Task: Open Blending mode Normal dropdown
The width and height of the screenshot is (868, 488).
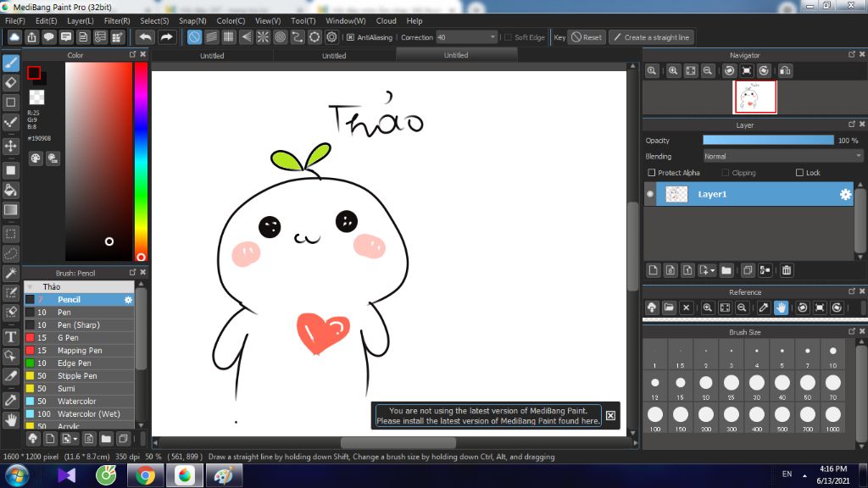Action: click(x=782, y=157)
